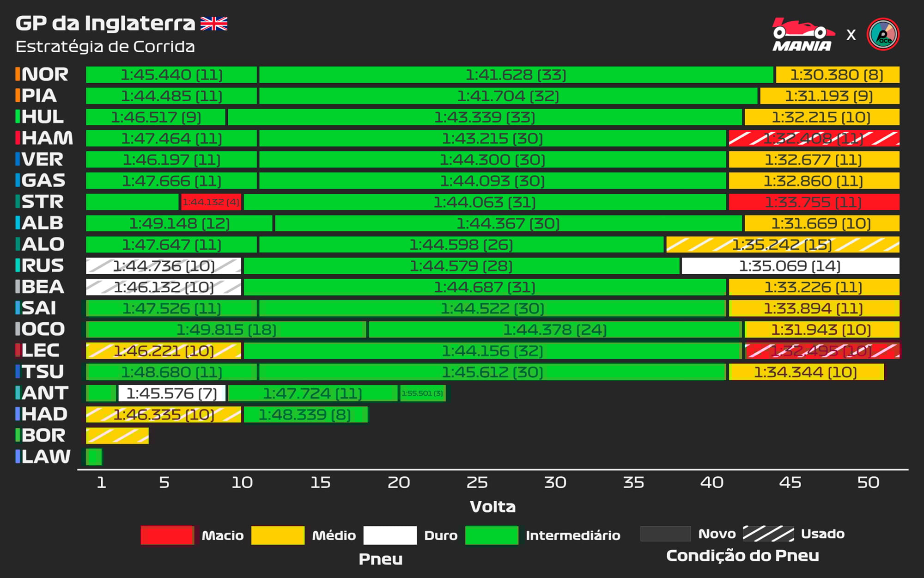This screenshot has width=924, height=578.
Task: Click the dark Novo condition swatch
Action: [665, 534]
